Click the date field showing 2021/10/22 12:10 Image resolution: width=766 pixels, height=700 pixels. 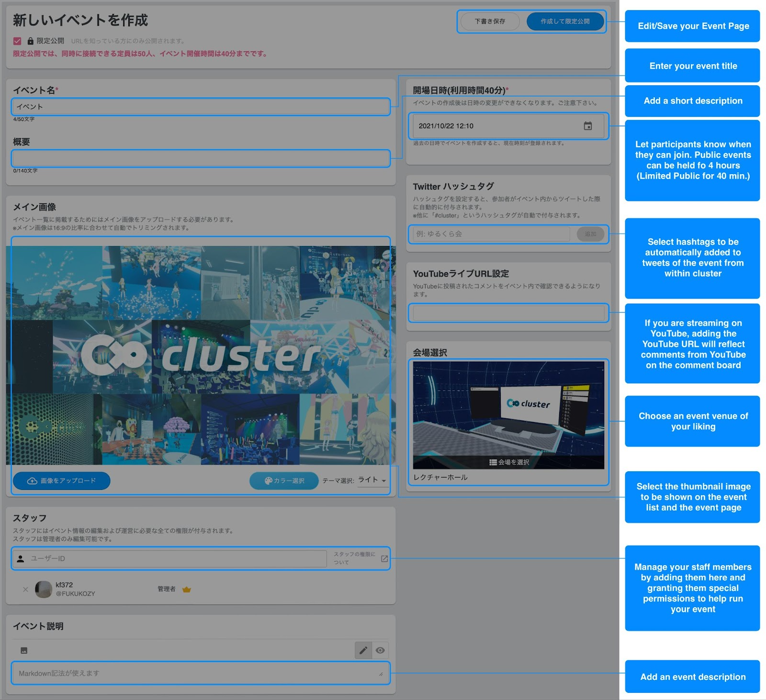point(508,126)
